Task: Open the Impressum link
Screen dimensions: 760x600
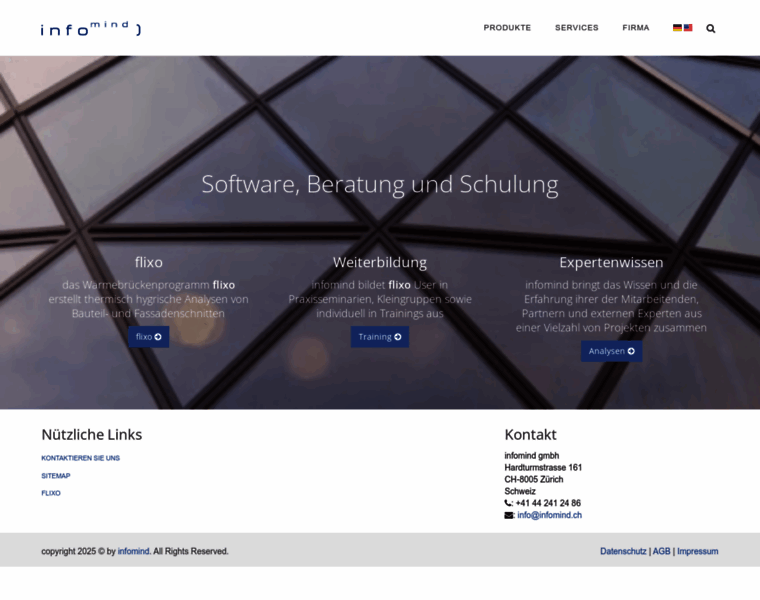Action: pyautogui.click(x=697, y=551)
